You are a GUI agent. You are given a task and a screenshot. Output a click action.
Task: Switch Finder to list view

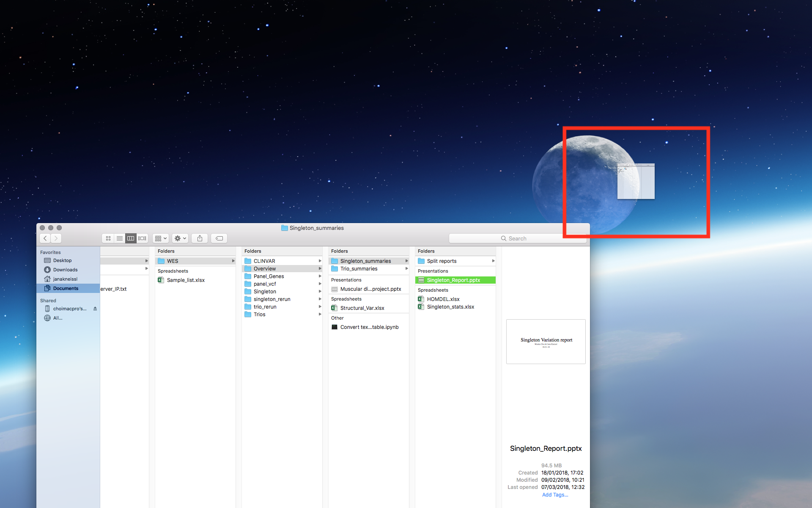point(120,238)
